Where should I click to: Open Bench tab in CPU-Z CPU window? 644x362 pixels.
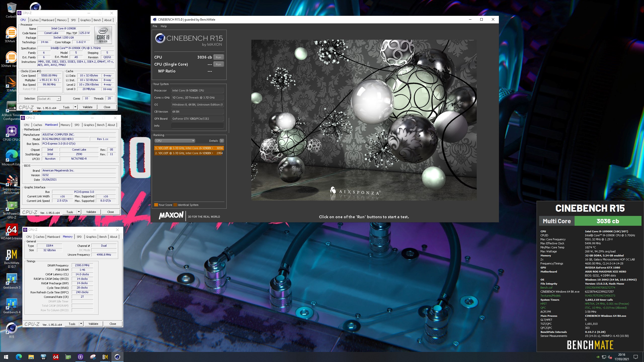(97, 20)
